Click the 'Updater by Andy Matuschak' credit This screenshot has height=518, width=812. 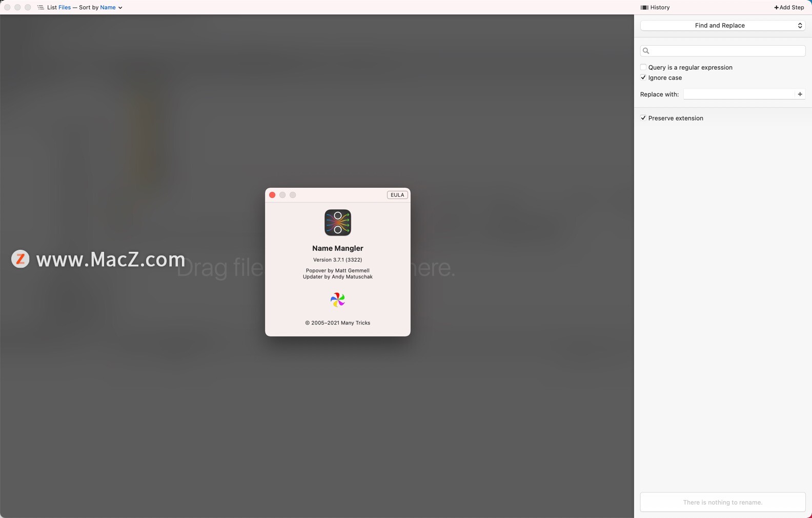pyautogui.click(x=338, y=277)
